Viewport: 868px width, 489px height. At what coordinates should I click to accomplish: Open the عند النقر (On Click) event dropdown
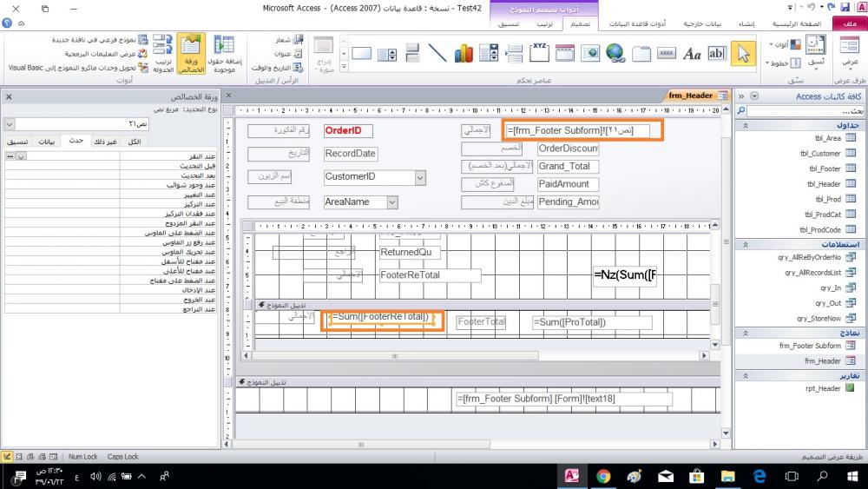[x=22, y=156]
